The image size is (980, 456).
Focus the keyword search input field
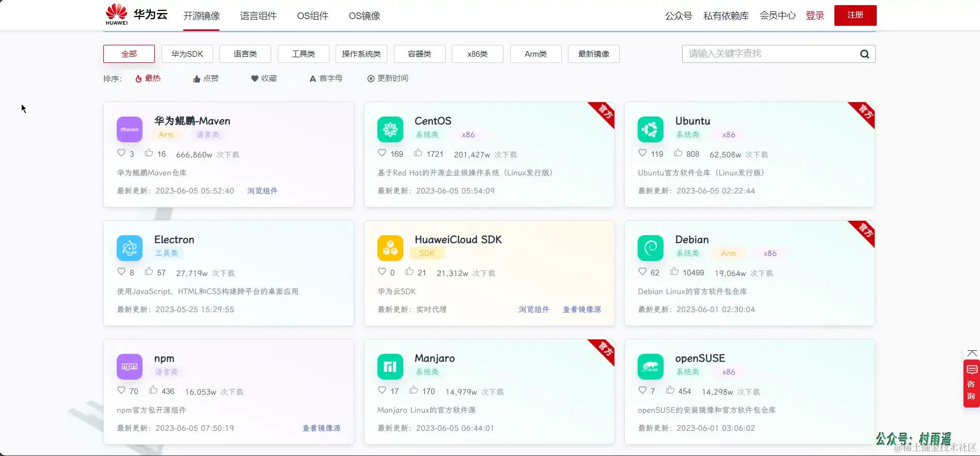(x=769, y=54)
